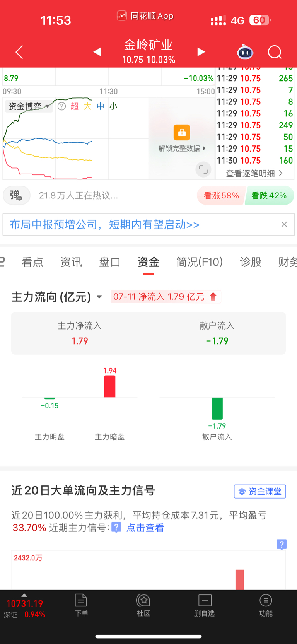This screenshot has height=644, width=297.
Task: Open 社区 community icon
Action: 143,605
